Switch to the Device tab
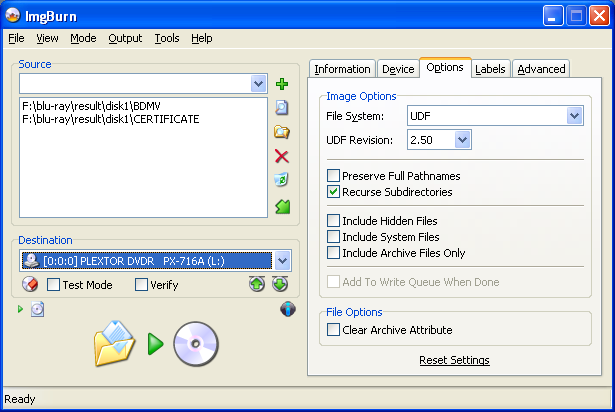This screenshot has height=412, width=615. click(x=398, y=69)
